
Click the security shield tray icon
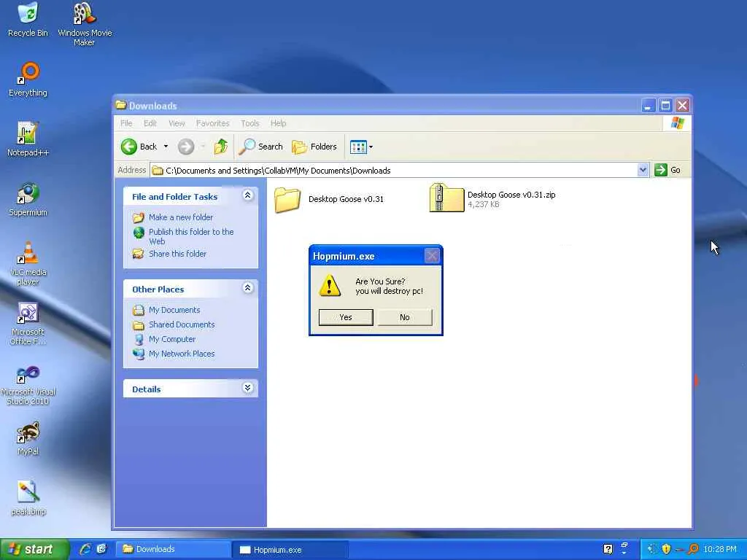[x=666, y=549]
